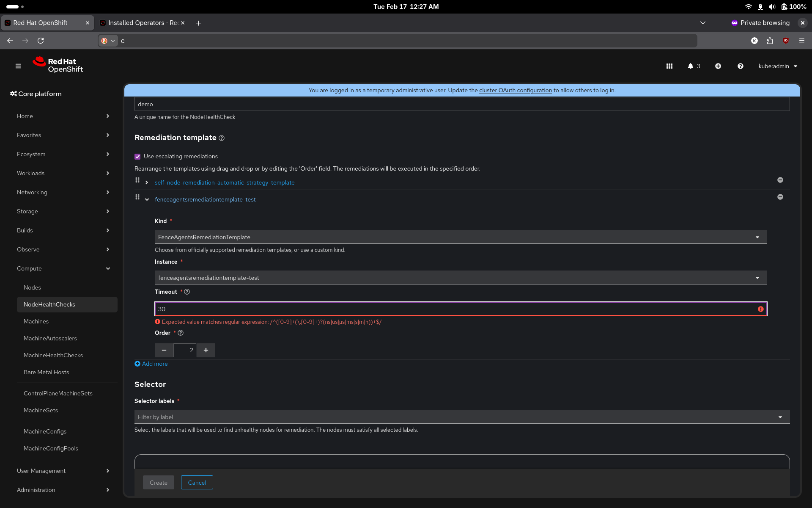Open the Selector labels filter dropdown
The image size is (812, 508).
[x=461, y=417]
